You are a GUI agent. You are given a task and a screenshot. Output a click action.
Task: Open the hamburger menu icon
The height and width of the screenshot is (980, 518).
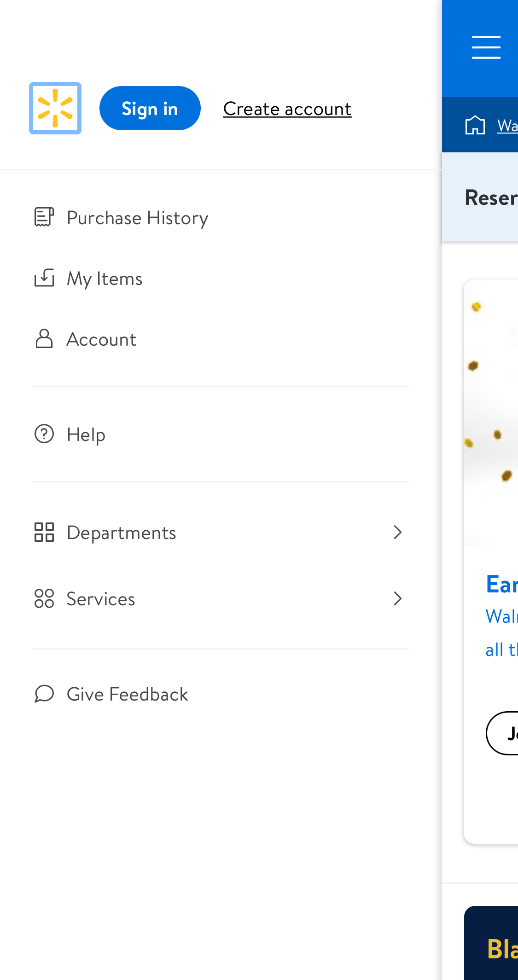pyautogui.click(x=486, y=46)
